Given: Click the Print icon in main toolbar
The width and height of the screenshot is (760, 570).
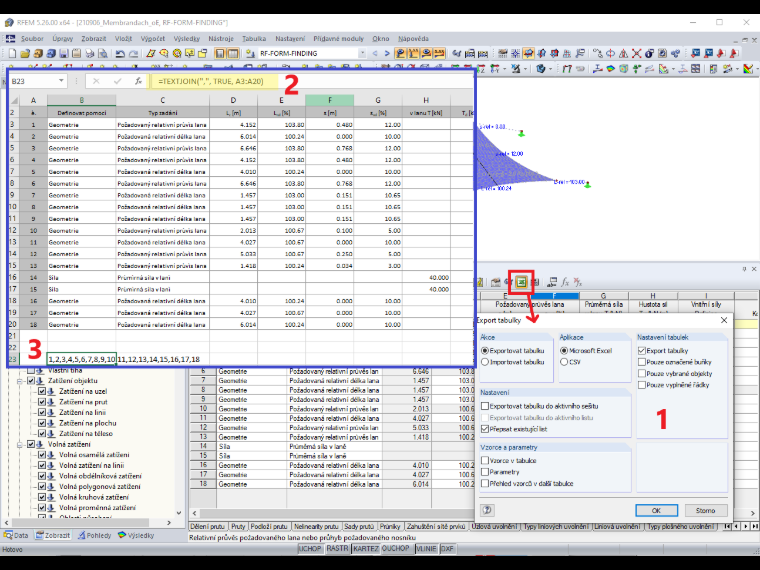Looking at the screenshot, I should [x=90, y=53].
